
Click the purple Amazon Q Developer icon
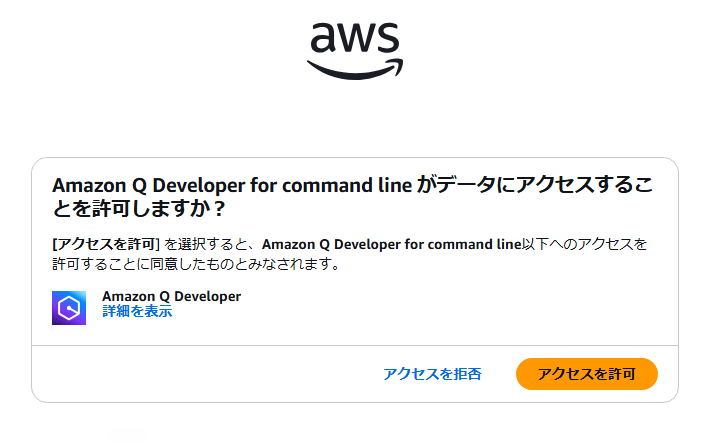(69, 308)
